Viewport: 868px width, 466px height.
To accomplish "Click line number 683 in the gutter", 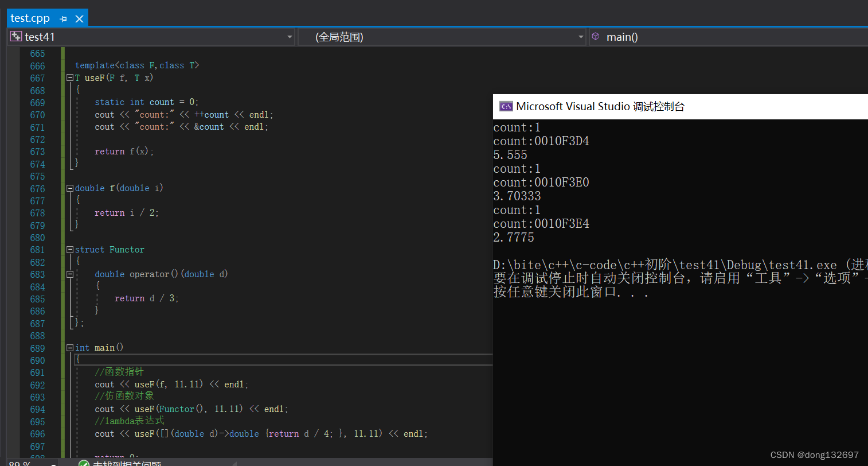I will pyautogui.click(x=37, y=274).
